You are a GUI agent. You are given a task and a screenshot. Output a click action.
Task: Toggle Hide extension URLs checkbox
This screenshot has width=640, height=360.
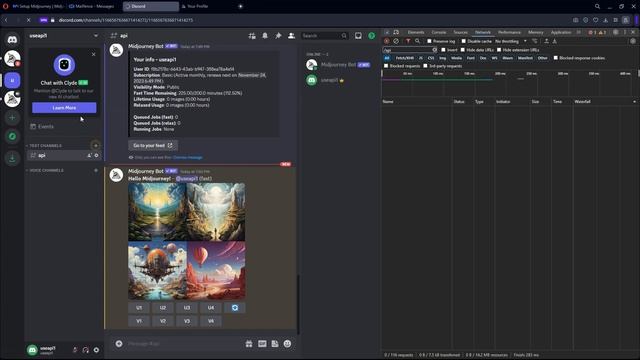tap(499, 50)
